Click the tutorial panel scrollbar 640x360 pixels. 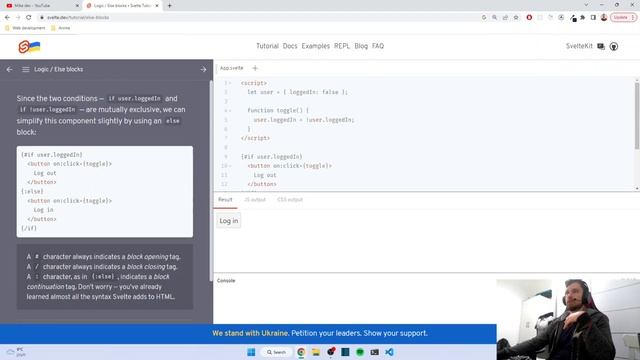(x=211, y=180)
